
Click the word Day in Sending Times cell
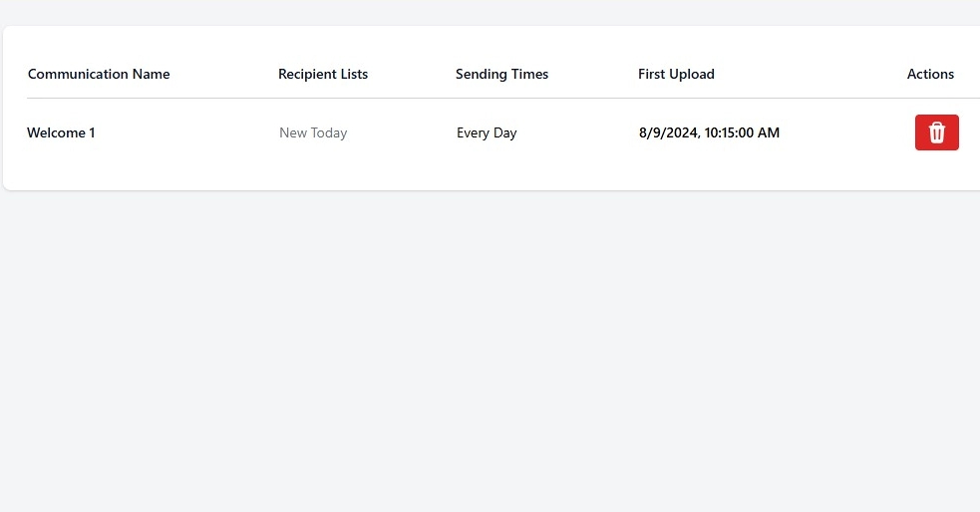tap(505, 133)
